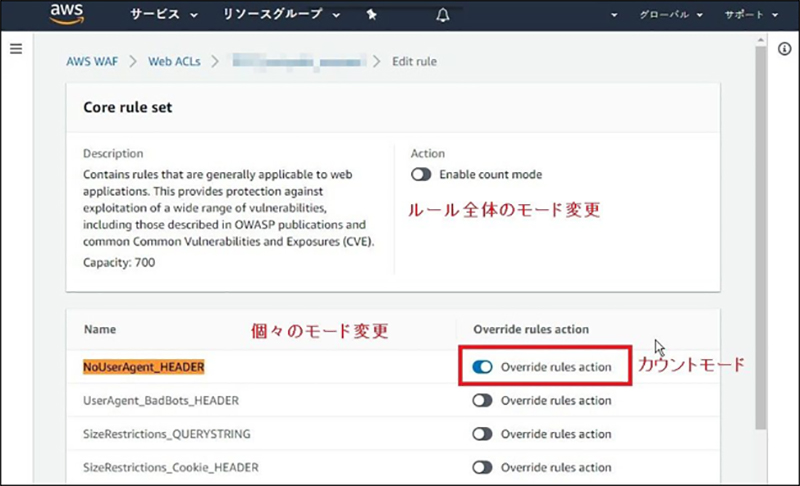Turn off override for NoUserAgent_HEADER
800x486 pixels.
tap(482, 367)
